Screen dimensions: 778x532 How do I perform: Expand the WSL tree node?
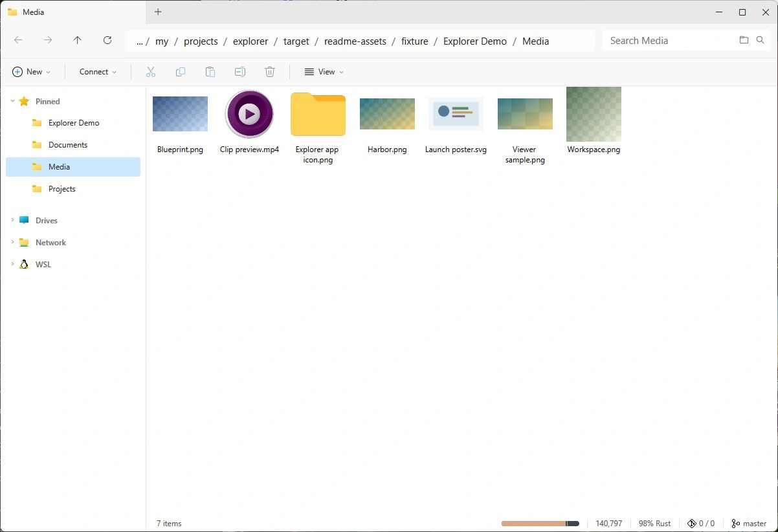(12, 264)
